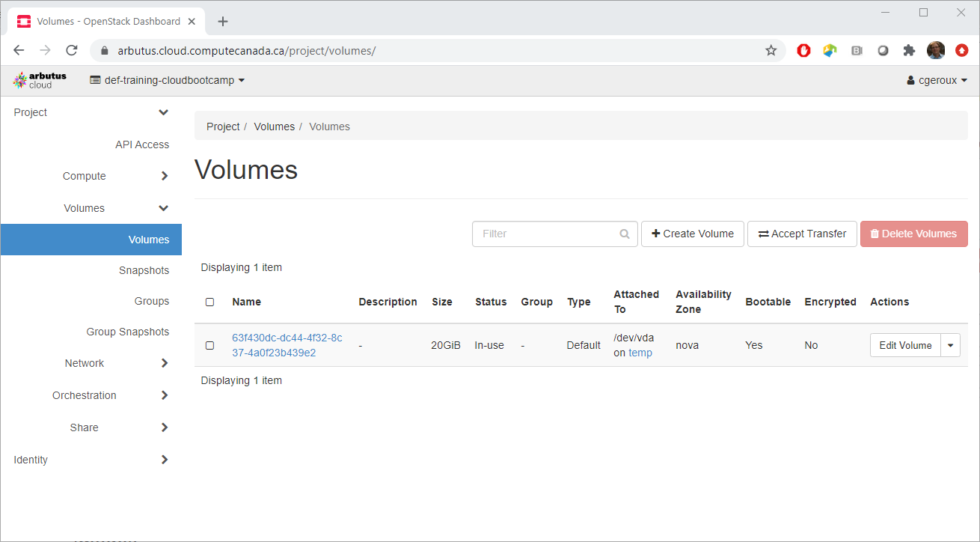Tick the select-all checkbox in table header
This screenshot has width=980, height=542.
pyautogui.click(x=209, y=302)
